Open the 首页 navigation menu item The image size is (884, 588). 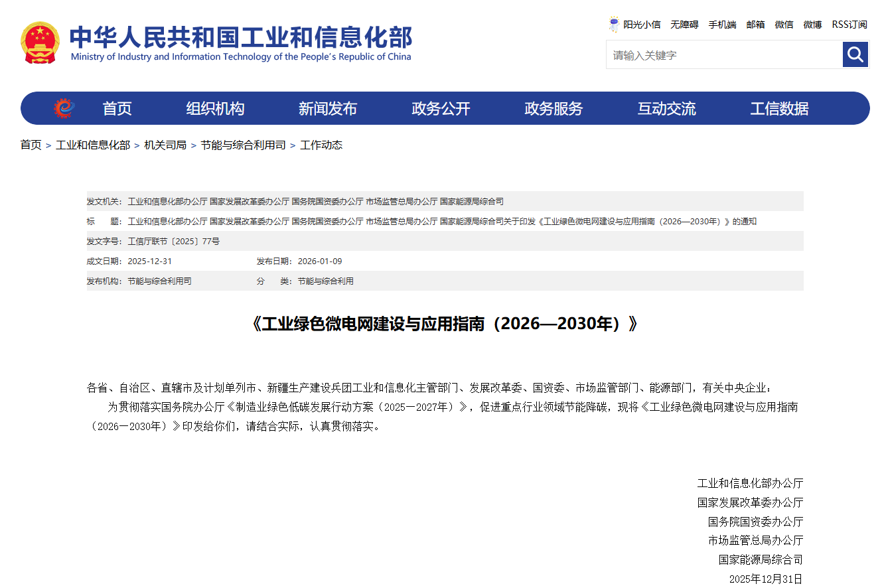(117, 109)
